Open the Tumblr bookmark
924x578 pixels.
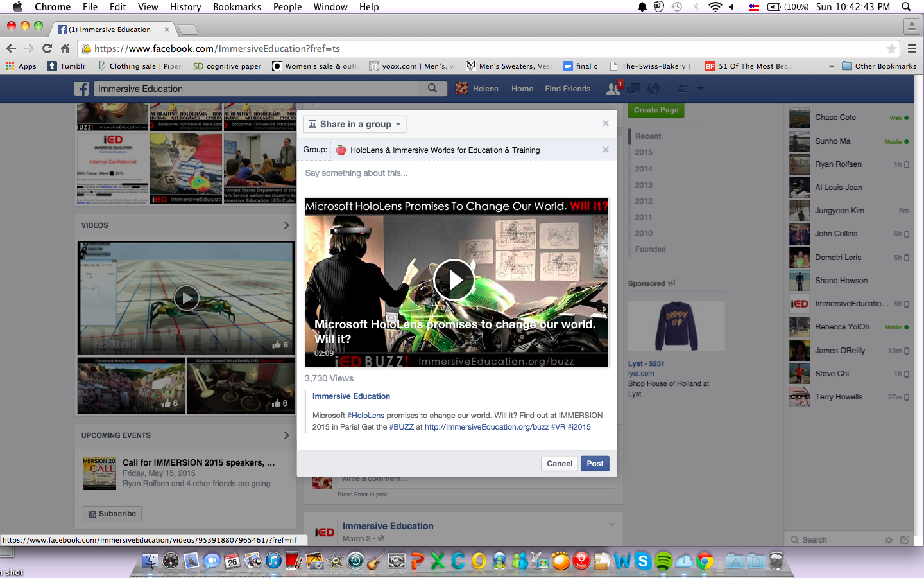[x=67, y=66]
